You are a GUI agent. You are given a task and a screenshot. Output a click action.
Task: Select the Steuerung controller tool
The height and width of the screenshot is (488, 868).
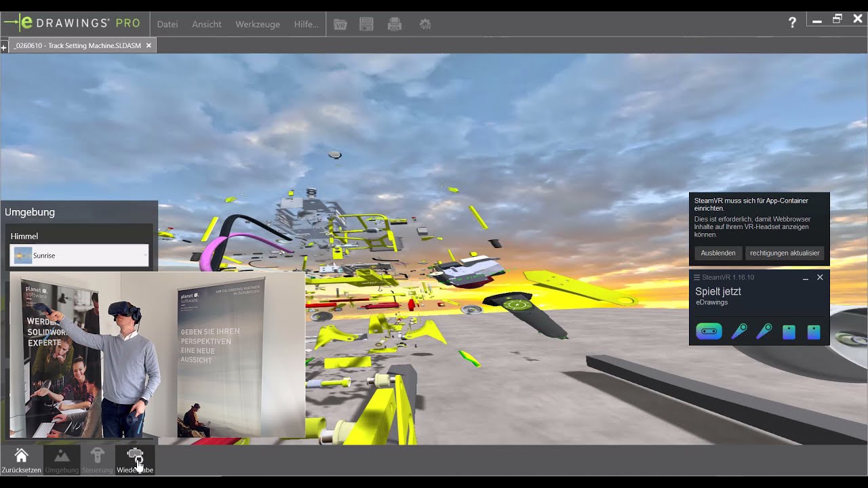tap(98, 460)
